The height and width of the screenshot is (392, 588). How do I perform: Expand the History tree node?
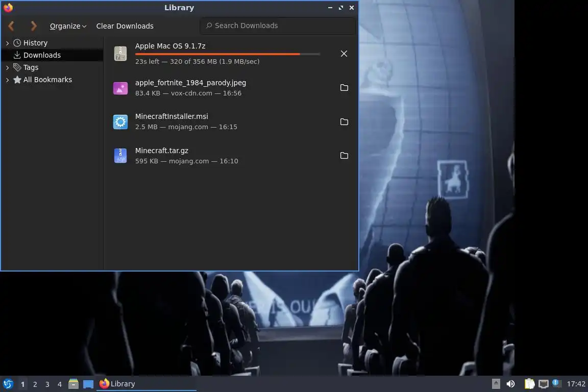click(x=8, y=43)
